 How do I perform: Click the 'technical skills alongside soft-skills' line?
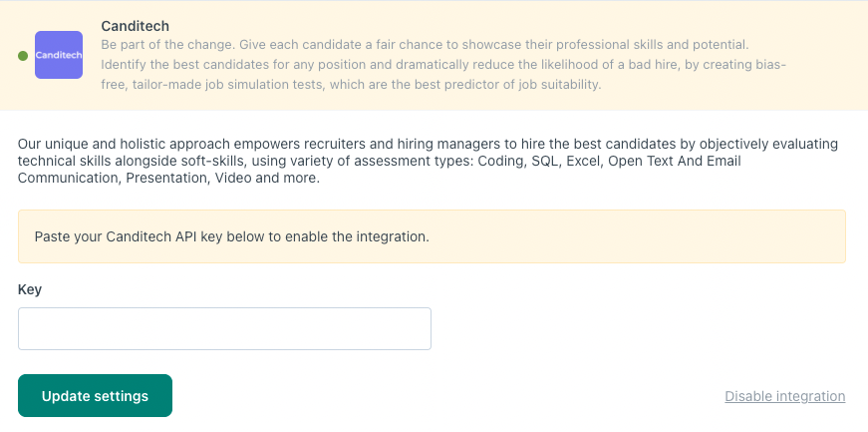pyautogui.click(x=380, y=162)
